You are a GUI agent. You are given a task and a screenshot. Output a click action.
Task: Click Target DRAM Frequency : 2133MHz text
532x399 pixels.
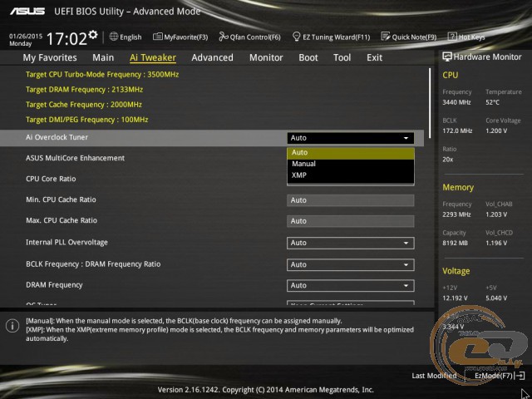(84, 90)
